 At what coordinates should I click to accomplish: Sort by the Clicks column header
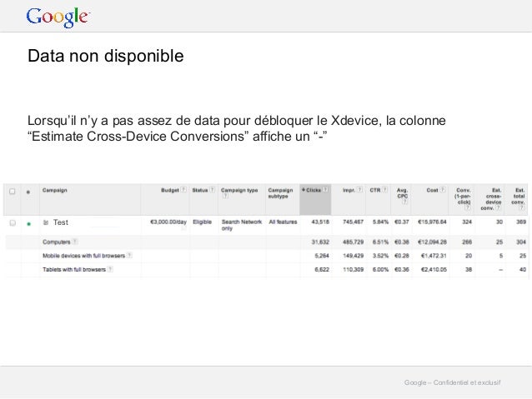(x=312, y=190)
